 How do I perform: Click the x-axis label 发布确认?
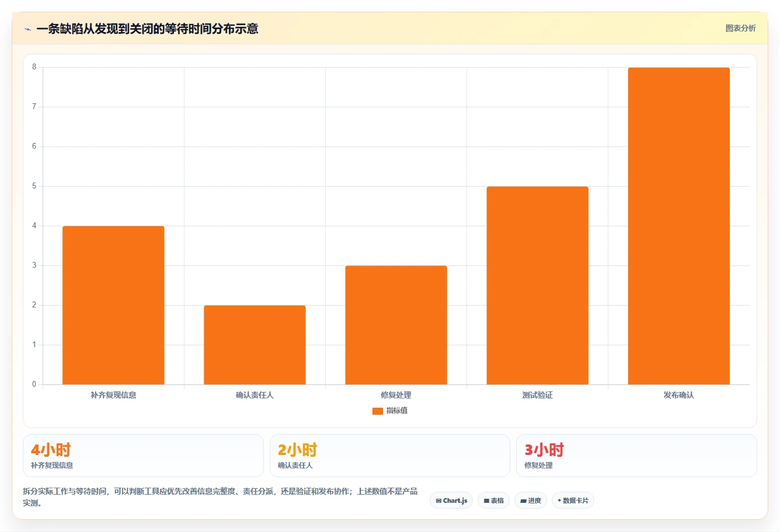pyautogui.click(x=678, y=395)
